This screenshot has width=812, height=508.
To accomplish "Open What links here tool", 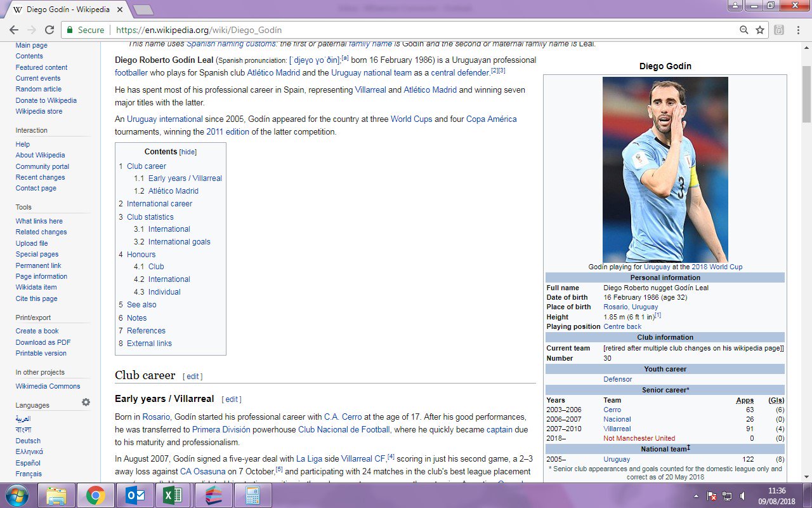I will pos(39,221).
